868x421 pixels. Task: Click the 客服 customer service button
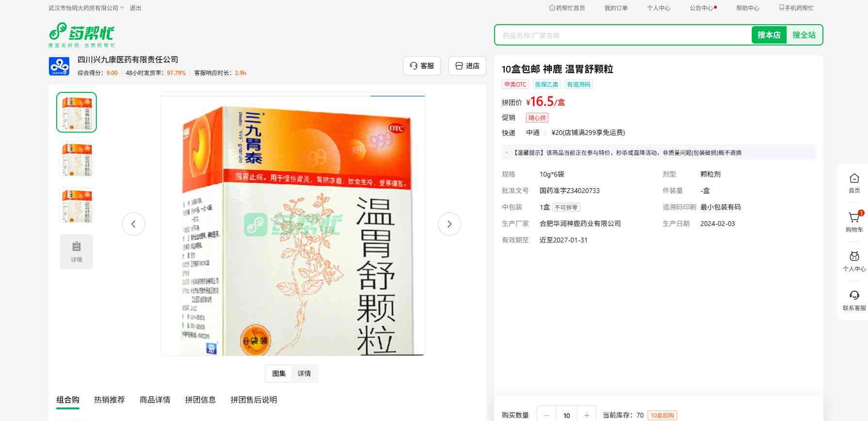pyautogui.click(x=421, y=66)
